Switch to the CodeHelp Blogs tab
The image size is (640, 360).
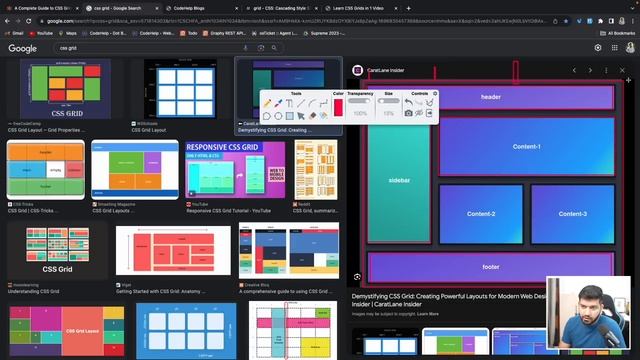(203, 8)
